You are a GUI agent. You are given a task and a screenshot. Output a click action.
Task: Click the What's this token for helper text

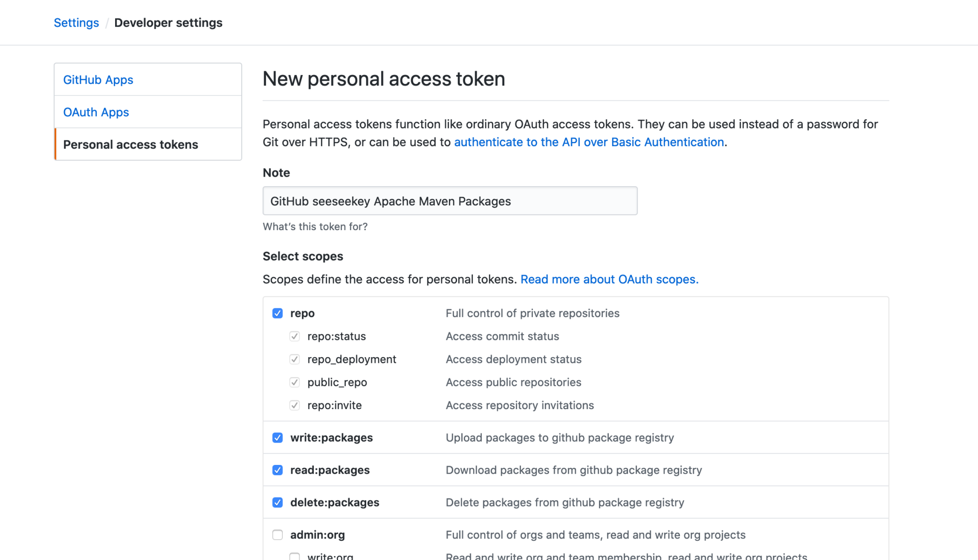(x=315, y=226)
